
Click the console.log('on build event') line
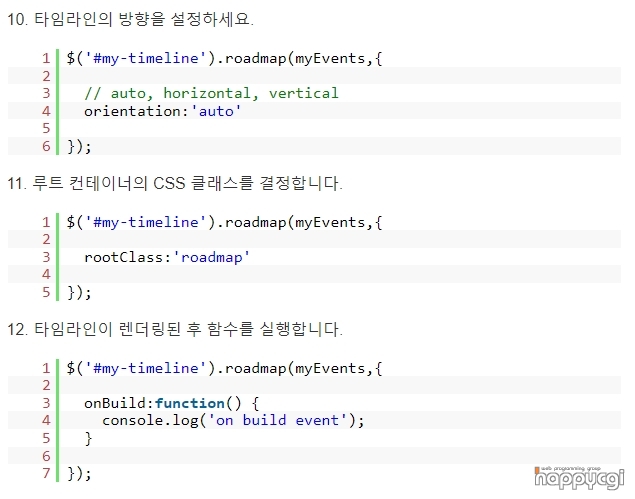click(233, 420)
